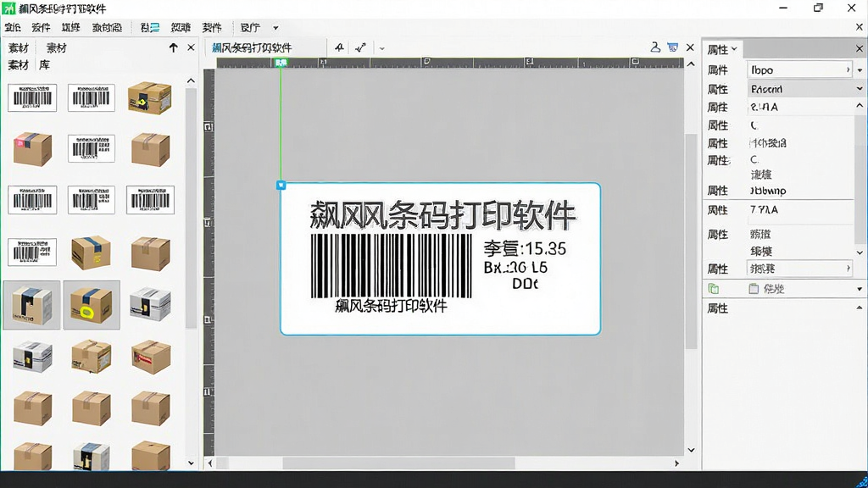
Task: Click the arrow inside the bottom property field
Action: coord(848,269)
